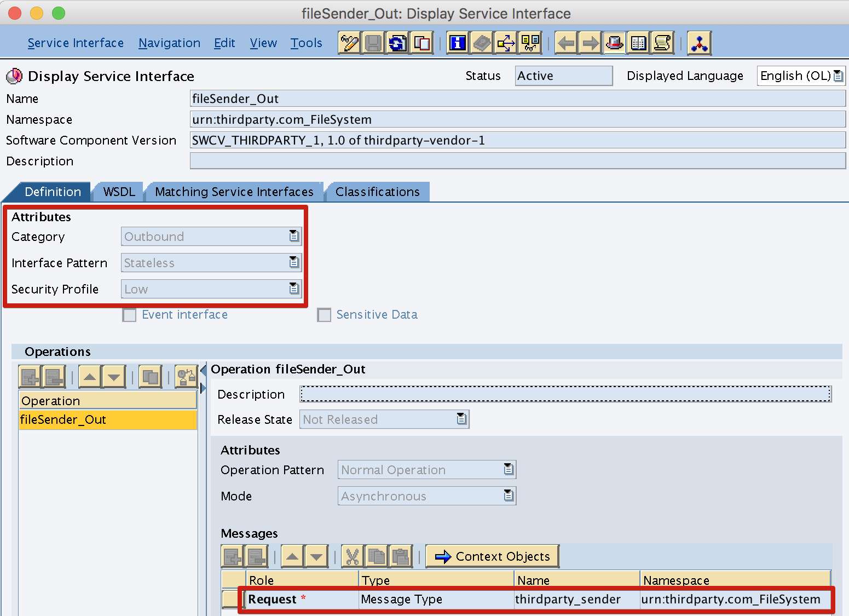
Task: Select the fileSender_Out operation entry
Action: pyautogui.click(x=64, y=419)
